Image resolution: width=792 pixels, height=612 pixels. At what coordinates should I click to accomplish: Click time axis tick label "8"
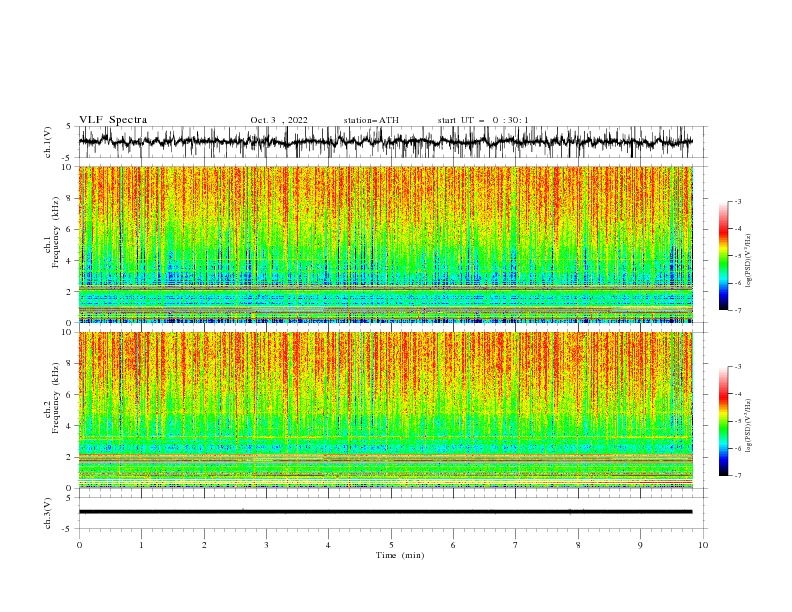pyautogui.click(x=578, y=545)
